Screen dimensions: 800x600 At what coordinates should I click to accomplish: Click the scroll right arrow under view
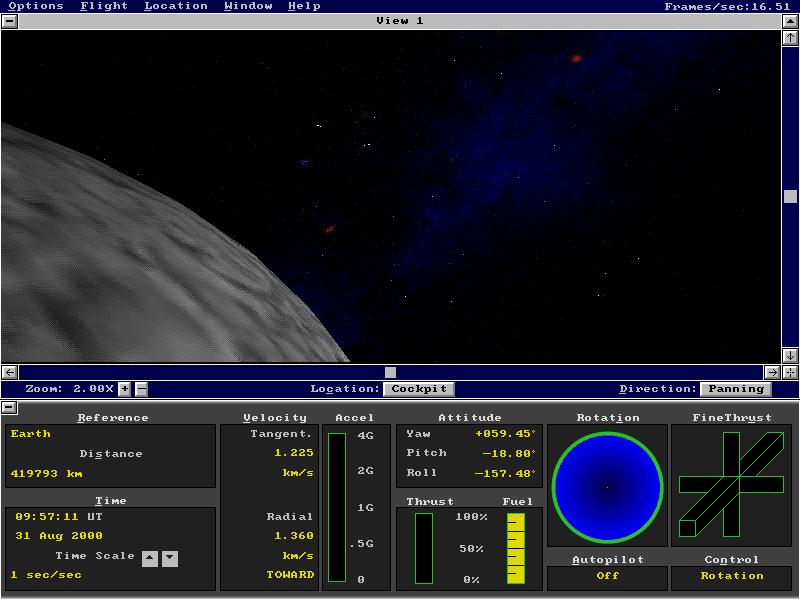772,372
